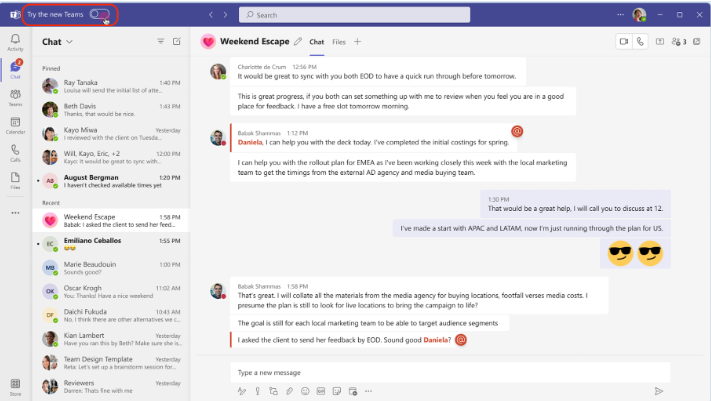Toggle the Try the new Teams switch
Viewport: 711px width, 401px height.
99,15
